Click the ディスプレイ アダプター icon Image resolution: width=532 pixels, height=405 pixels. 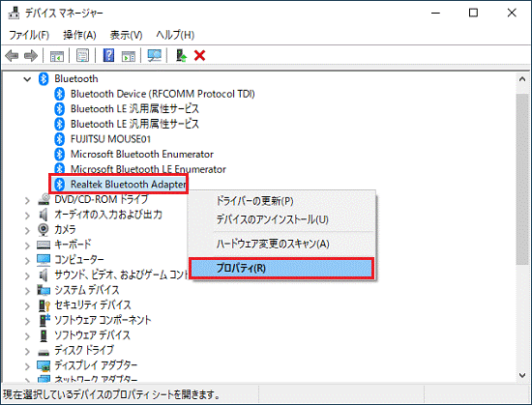coord(44,365)
